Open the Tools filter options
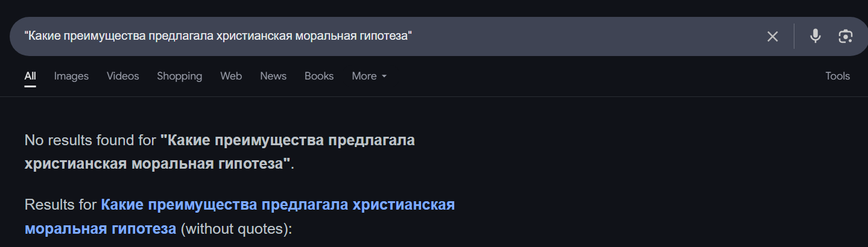868x247 pixels. tap(837, 76)
